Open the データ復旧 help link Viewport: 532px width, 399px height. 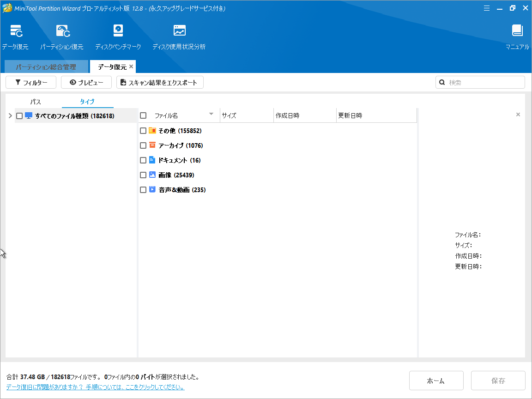95,387
